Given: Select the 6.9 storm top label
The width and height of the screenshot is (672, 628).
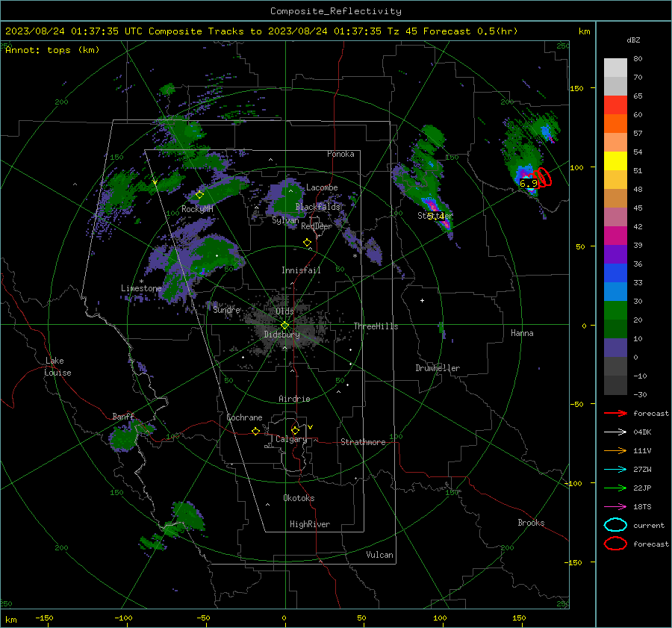Looking at the screenshot, I should click(529, 184).
